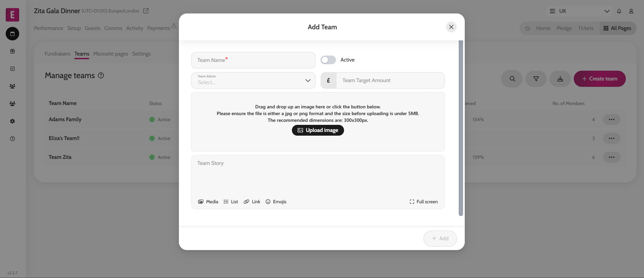Click the Upload image button
The height and width of the screenshot is (278, 644).
coord(318,130)
